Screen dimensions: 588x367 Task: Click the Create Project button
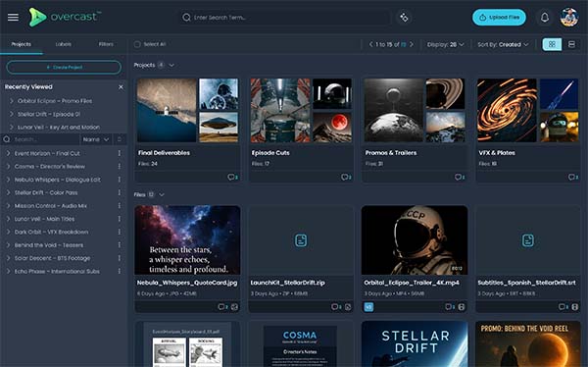[x=64, y=68]
